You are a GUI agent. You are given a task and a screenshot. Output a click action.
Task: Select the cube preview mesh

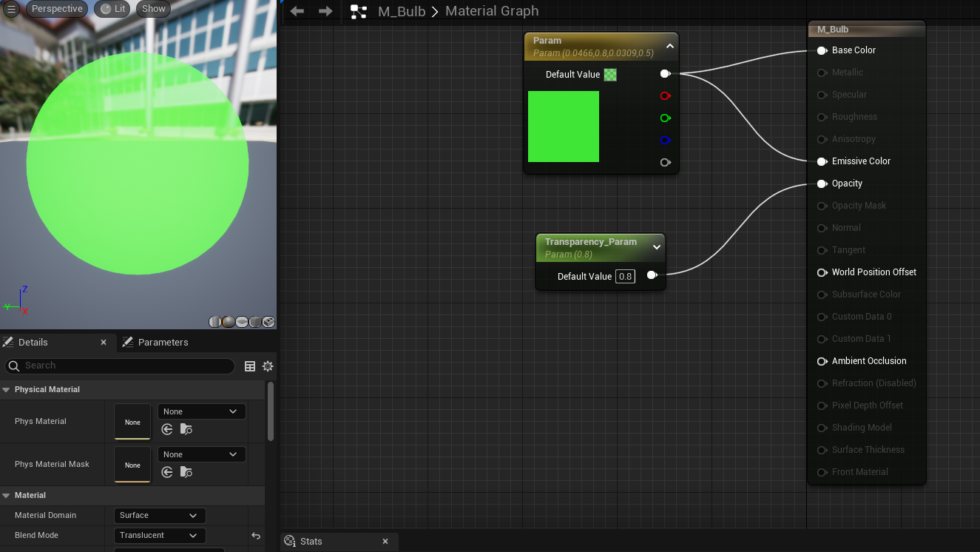pyautogui.click(x=255, y=322)
